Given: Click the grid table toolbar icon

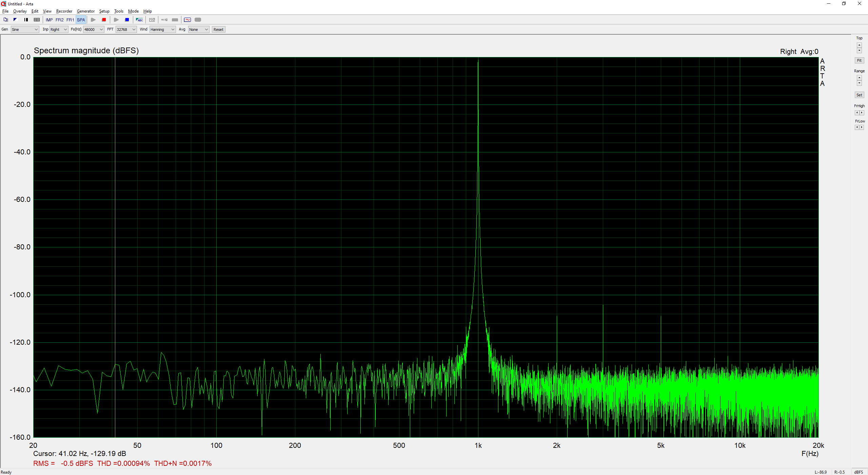Looking at the screenshot, I should [37, 20].
